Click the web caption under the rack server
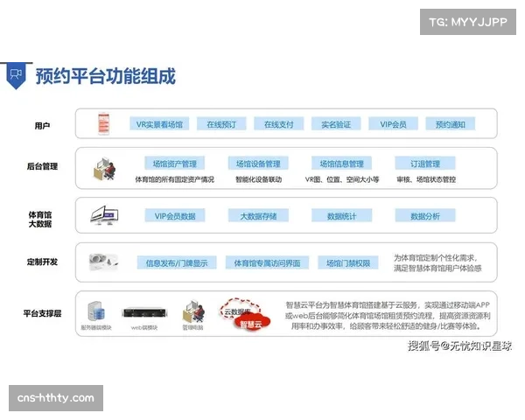 (144, 327)
